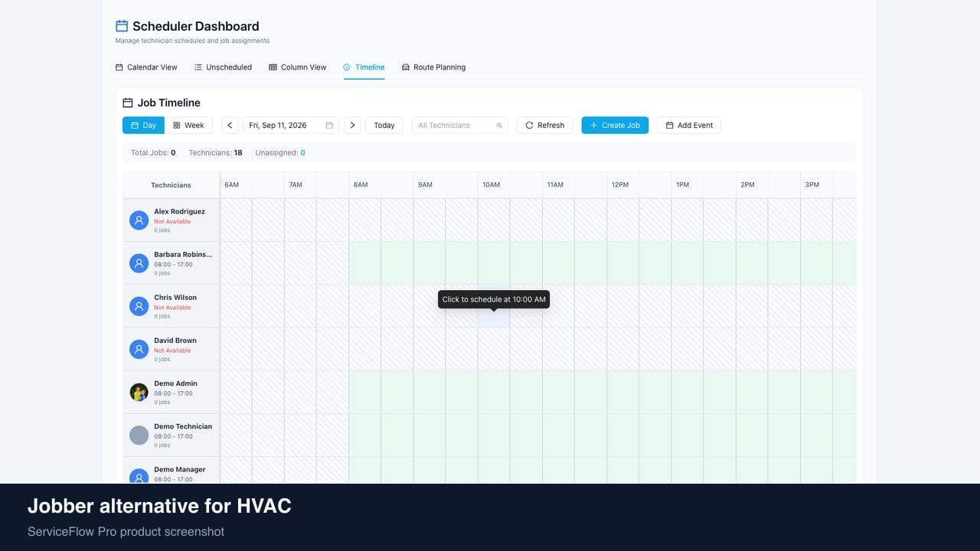The height and width of the screenshot is (551, 980).
Task: Click the 12PM time header
Action: 619,185
